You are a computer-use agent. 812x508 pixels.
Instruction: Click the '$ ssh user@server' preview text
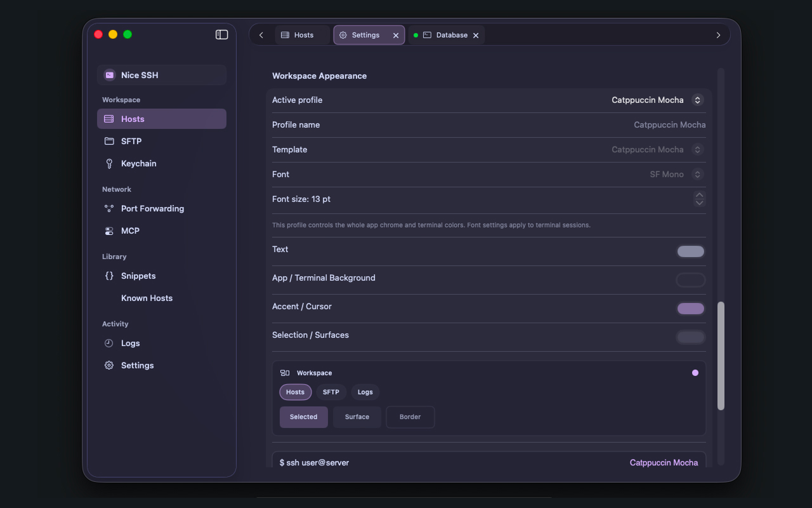pyautogui.click(x=315, y=463)
